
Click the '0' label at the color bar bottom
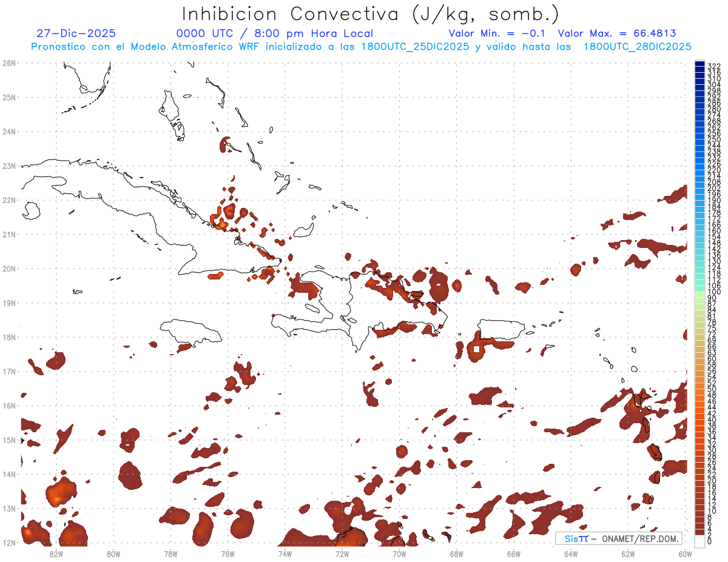click(710, 541)
